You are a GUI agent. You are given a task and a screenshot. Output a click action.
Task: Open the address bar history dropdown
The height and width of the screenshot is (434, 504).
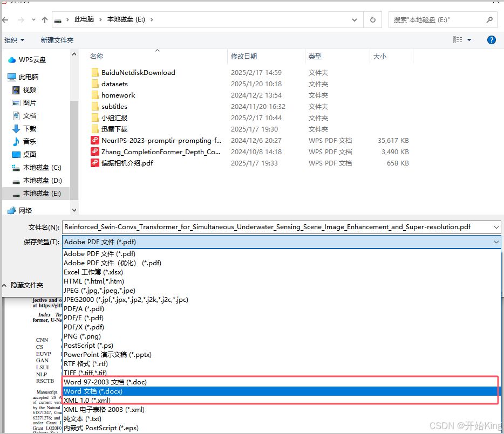click(x=354, y=20)
